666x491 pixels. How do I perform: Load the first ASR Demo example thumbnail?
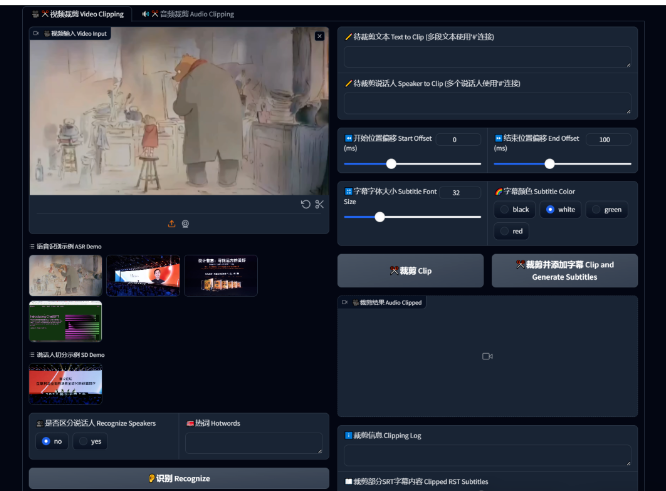(x=65, y=275)
